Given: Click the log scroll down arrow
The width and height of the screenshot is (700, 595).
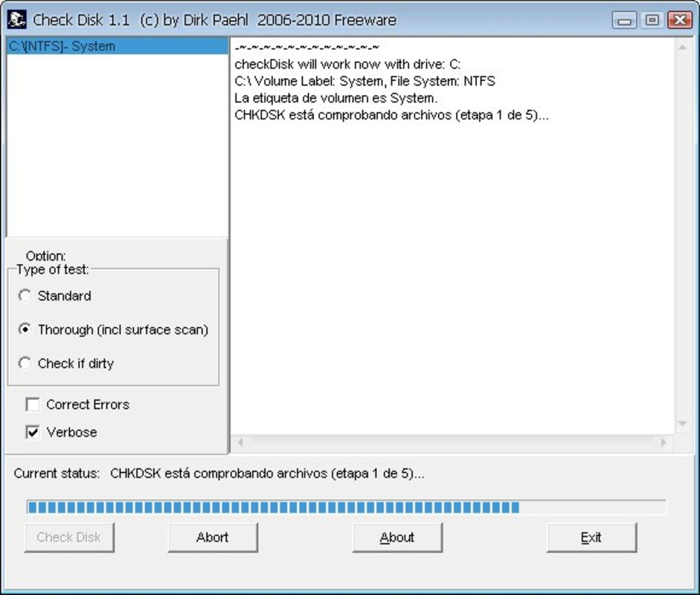Looking at the screenshot, I should [682, 423].
